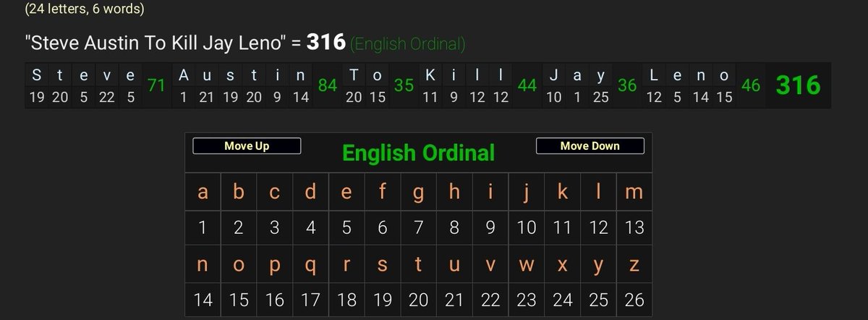This screenshot has width=868, height=320.
Task: Click the word sum 44 for Kill
Action: click(527, 85)
